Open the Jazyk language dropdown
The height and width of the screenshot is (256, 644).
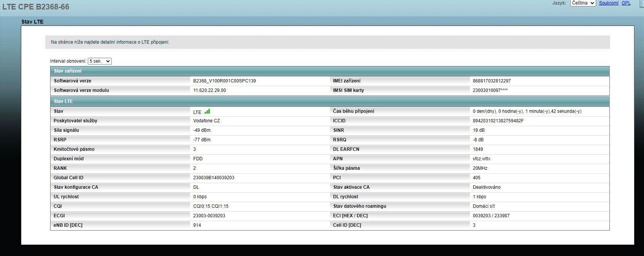click(x=583, y=3)
